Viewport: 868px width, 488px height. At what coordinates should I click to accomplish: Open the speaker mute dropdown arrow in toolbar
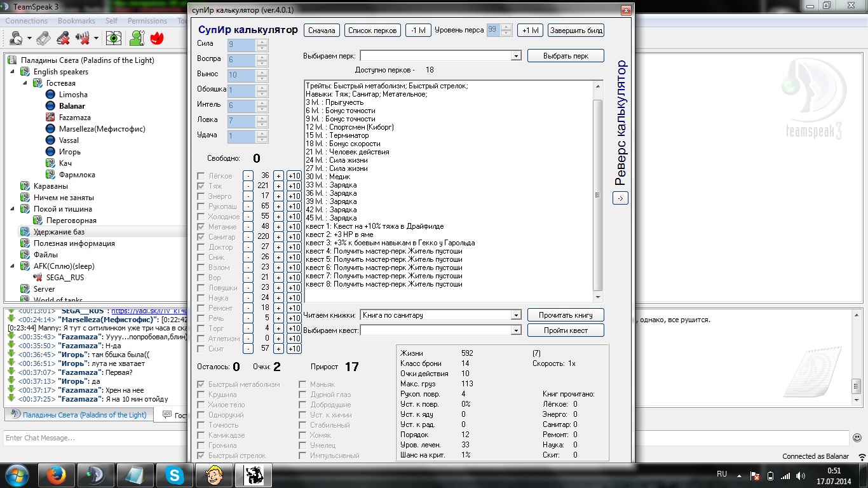click(96, 38)
